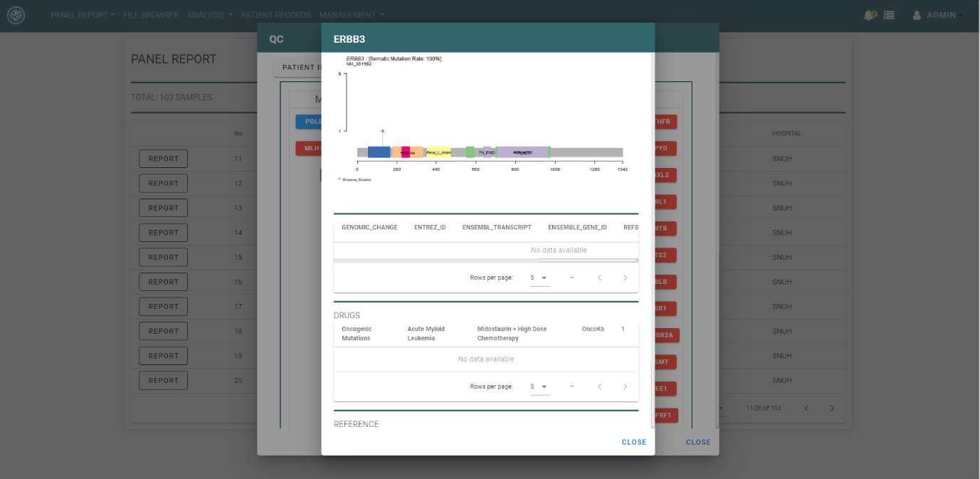
Task: Open the Analysis dropdown menu
Action: (209, 15)
